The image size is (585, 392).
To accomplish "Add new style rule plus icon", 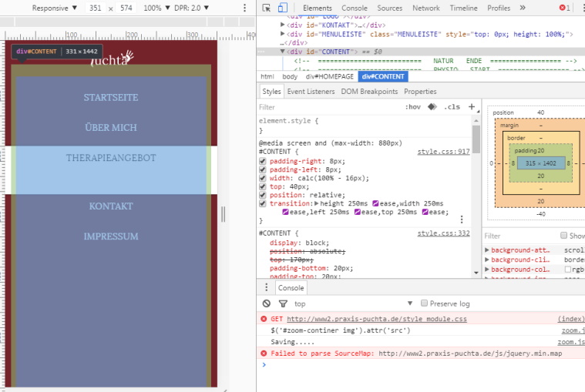I will pos(472,107).
